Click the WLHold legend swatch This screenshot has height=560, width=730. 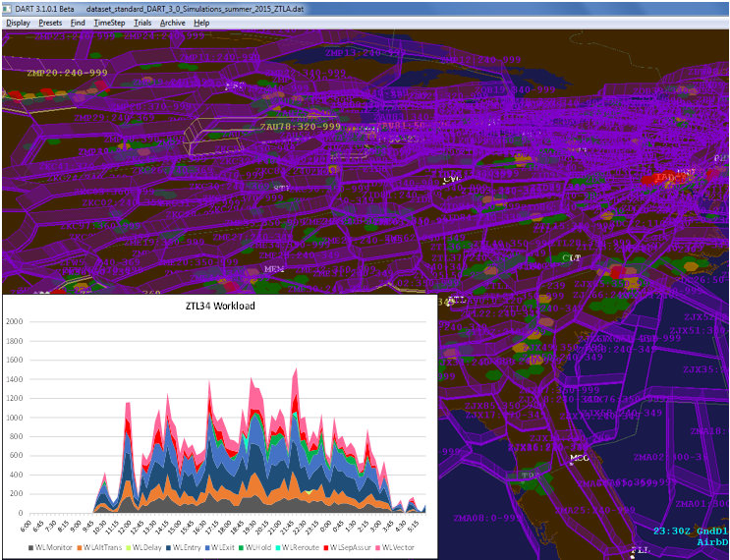(x=241, y=547)
